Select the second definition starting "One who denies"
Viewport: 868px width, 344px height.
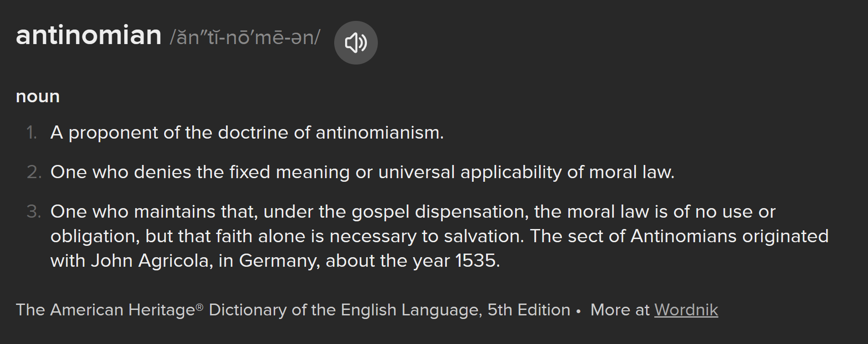tap(362, 172)
